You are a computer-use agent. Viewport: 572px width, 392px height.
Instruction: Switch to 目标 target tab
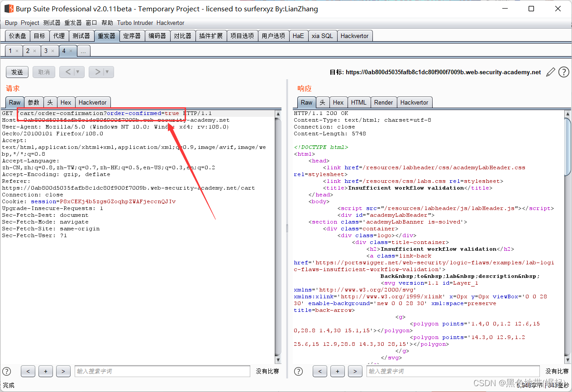(39, 36)
